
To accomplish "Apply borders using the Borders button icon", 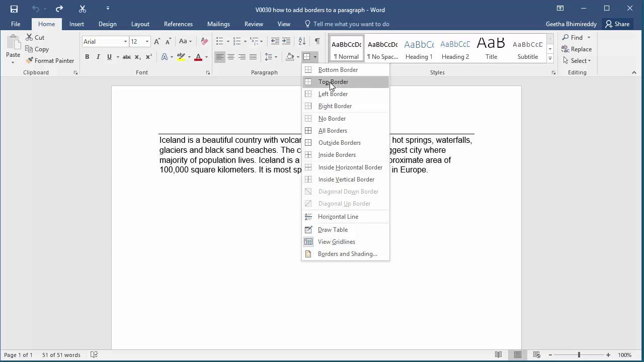I will [x=306, y=57].
